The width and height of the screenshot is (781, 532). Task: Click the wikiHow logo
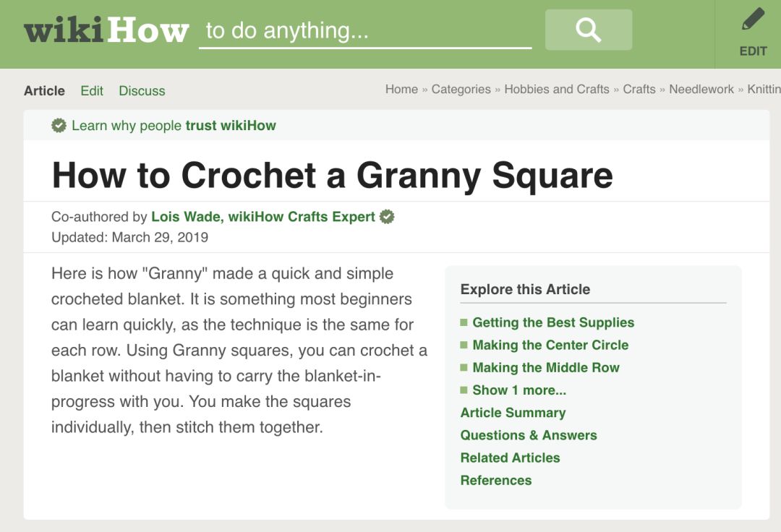point(106,31)
